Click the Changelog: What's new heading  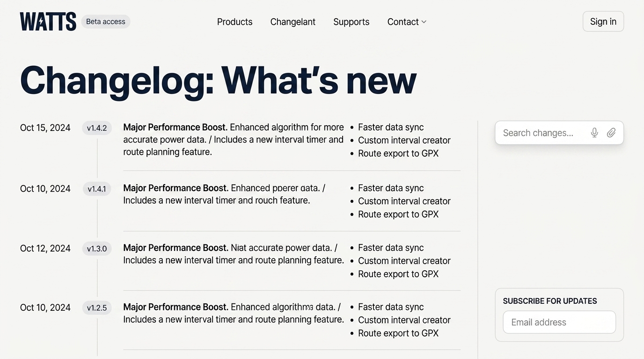pyautogui.click(x=218, y=80)
